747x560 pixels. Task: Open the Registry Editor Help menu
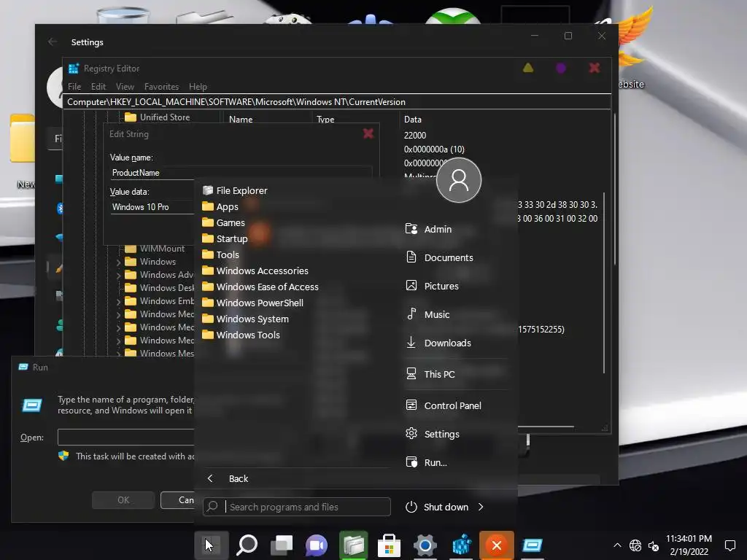click(x=198, y=87)
